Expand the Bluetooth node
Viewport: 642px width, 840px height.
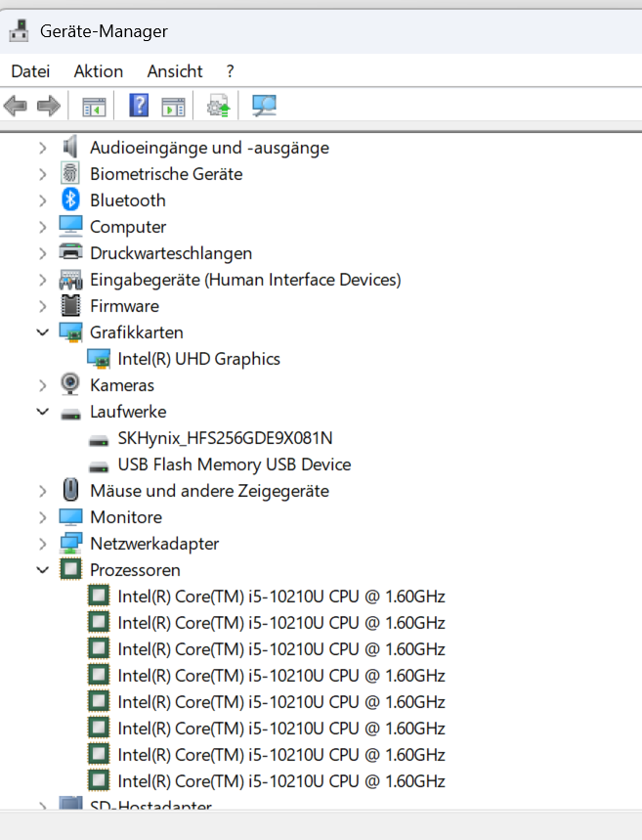coord(42,200)
